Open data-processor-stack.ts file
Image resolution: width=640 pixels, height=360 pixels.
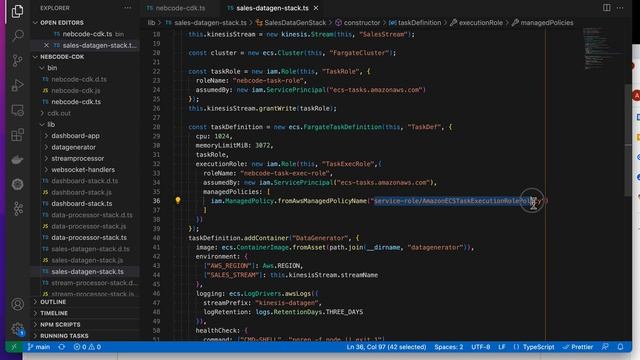pyautogui.click(x=89, y=238)
